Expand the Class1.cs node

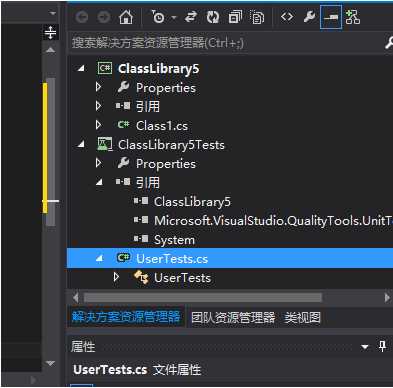coord(98,125)
